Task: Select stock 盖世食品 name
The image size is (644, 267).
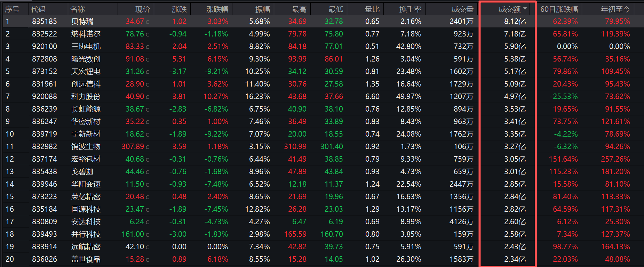Action: click(x=86, y=259)
